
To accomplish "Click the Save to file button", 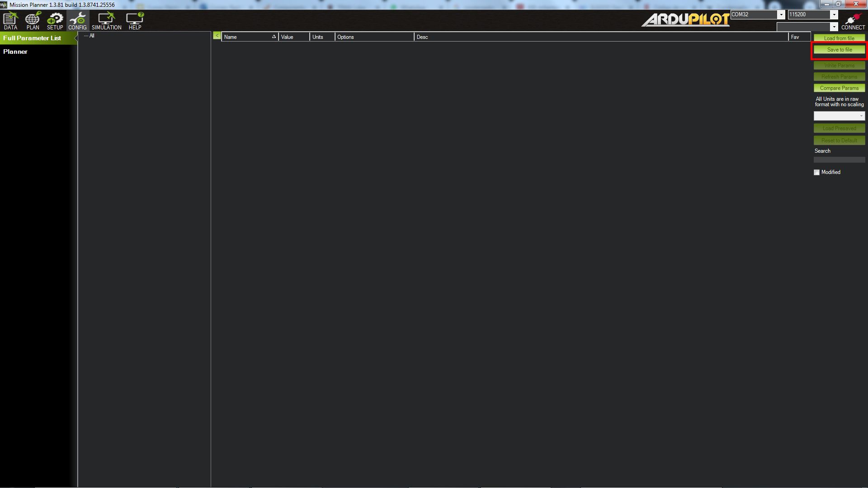I will [x=839, y=50].
